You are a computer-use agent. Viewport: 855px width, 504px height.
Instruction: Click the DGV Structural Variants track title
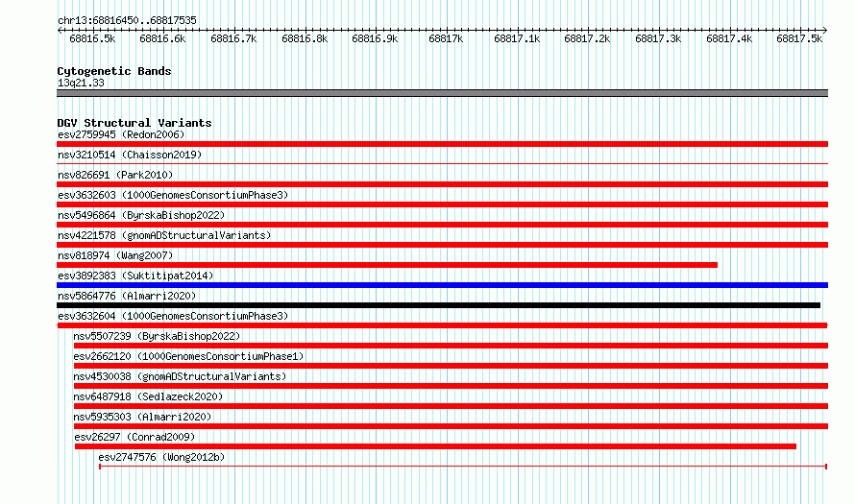point(134,123)
